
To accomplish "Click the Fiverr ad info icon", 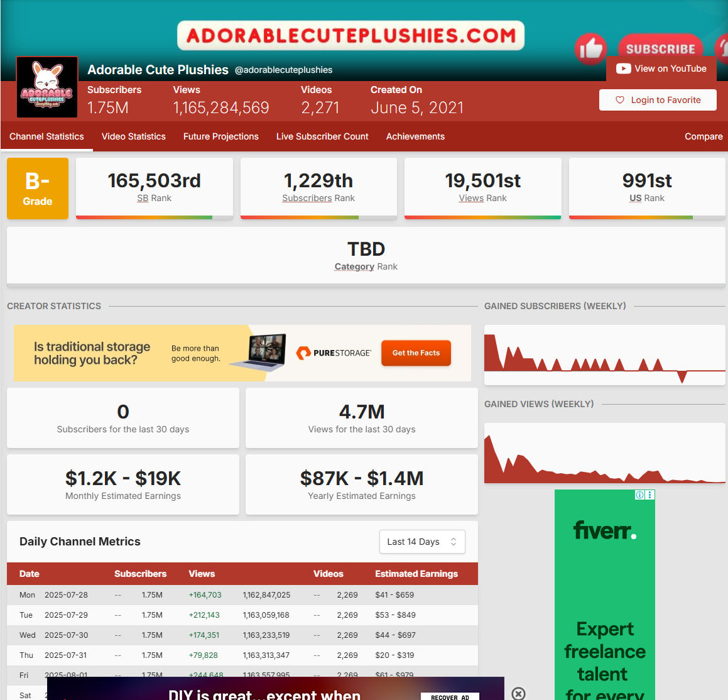I will point(639,495).
